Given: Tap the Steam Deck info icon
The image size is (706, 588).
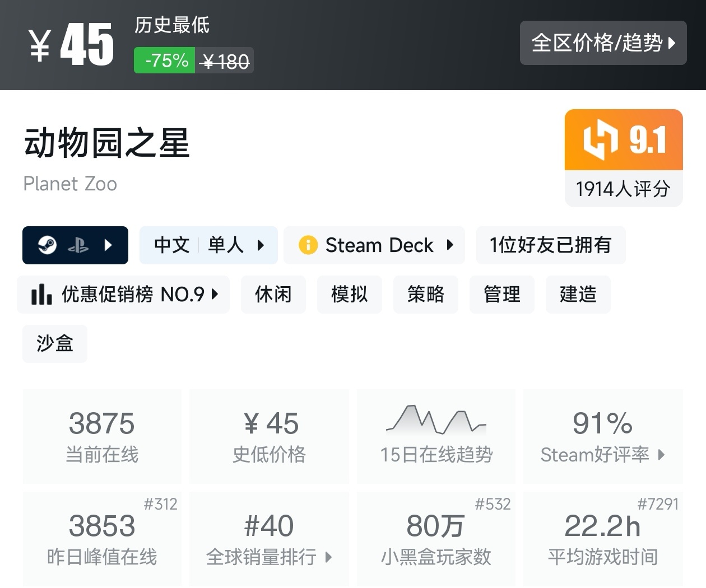Looking at the screenshot, I should [x=308, y=245].
